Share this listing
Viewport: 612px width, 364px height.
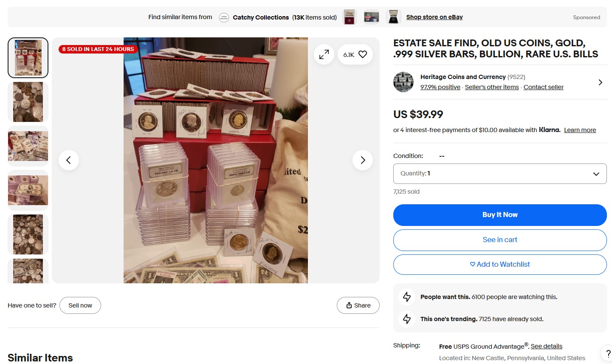(x=358, y=305)
